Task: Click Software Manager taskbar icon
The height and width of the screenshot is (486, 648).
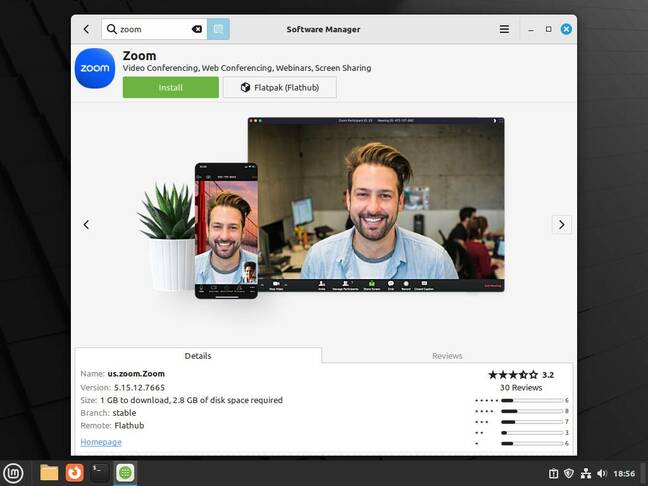Action: [x=125, y=473]
